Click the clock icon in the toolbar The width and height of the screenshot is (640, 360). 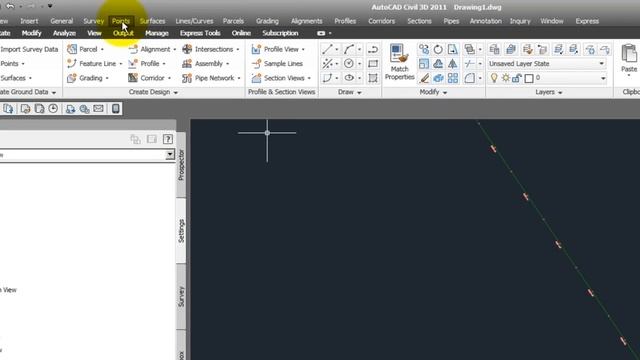point(53,109)
